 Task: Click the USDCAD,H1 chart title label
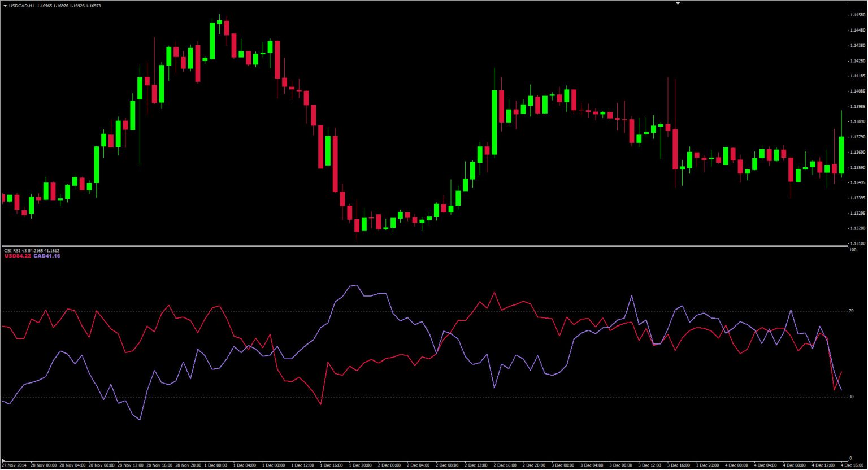pyautogui.click(x=21, y=6)
